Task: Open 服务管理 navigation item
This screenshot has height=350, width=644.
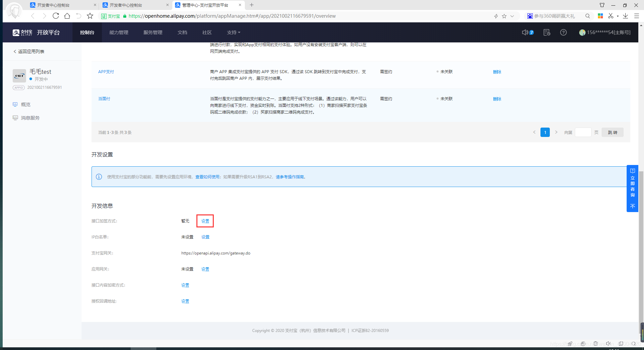Action: coord(153,32)
